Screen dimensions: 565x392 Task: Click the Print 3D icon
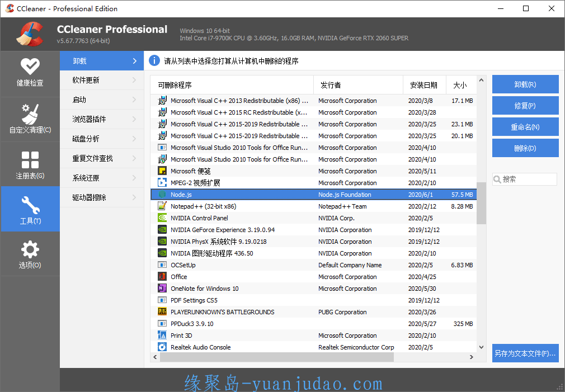click(x=162, y=336)
